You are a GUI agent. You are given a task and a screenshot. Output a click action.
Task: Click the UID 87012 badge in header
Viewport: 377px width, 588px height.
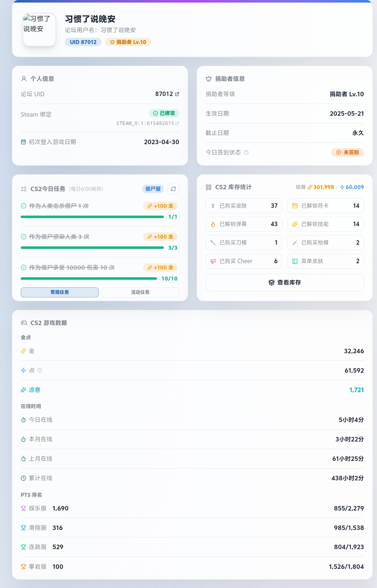pyautogui.click(x=83, y=42)
